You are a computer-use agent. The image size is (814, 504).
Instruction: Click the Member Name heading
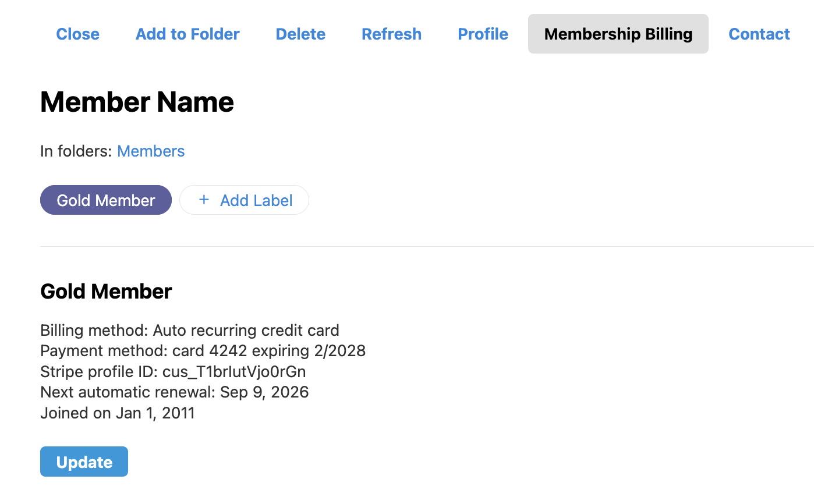pyautogui.click(x=137, y=102)
